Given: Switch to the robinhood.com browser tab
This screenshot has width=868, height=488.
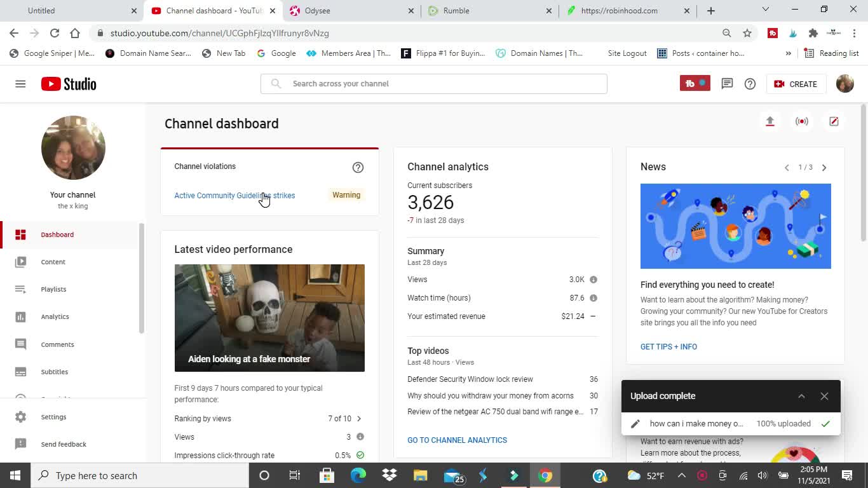Looking at the screenshot, I should coord(628,11).
